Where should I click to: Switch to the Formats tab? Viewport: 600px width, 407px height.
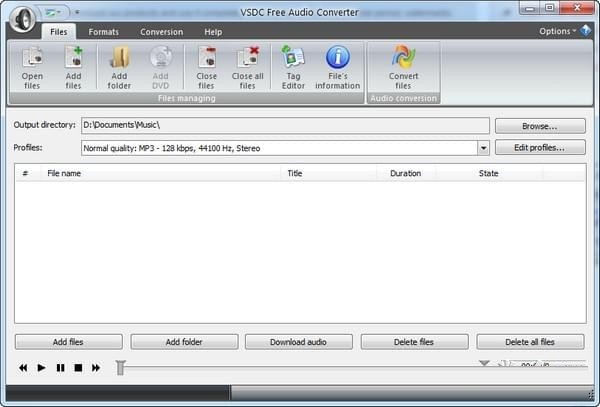103,32
